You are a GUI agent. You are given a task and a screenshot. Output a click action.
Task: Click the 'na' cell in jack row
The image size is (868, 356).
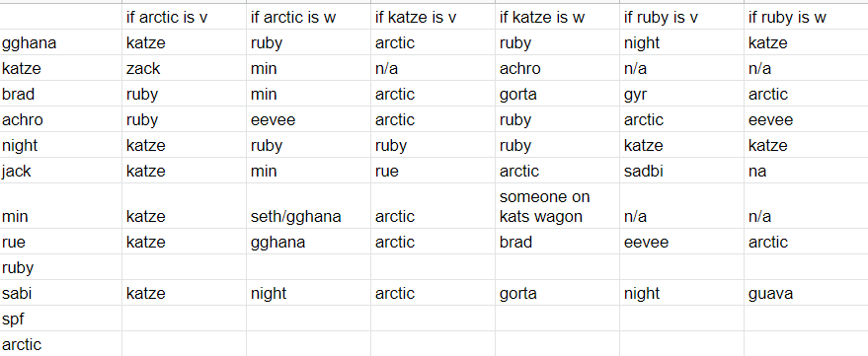[806, 171]
